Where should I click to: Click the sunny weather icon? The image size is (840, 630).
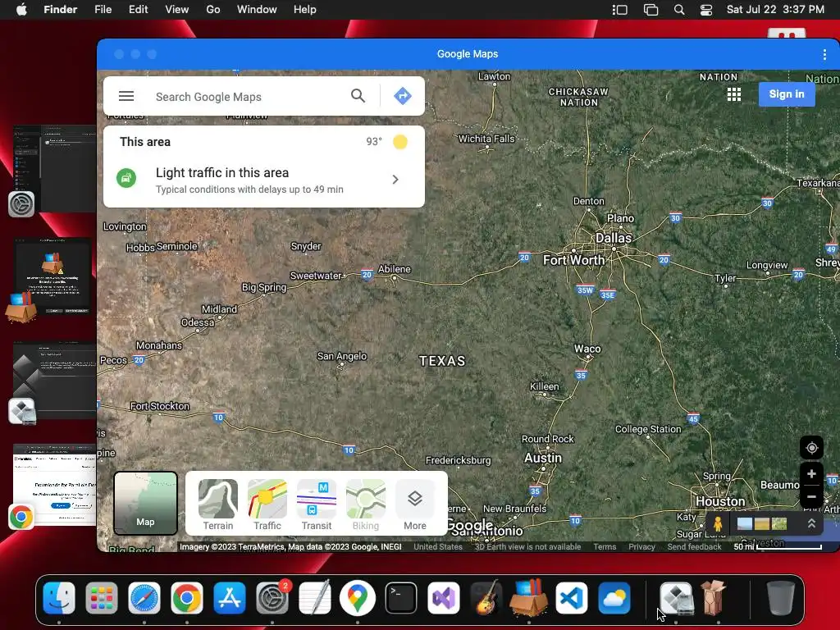[400, 142]
